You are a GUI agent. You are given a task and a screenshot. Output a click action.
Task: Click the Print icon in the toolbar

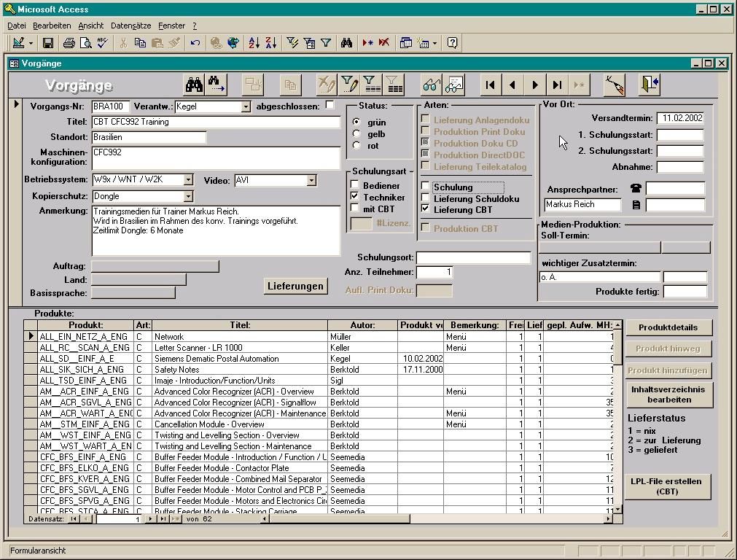tap(69, 43)
